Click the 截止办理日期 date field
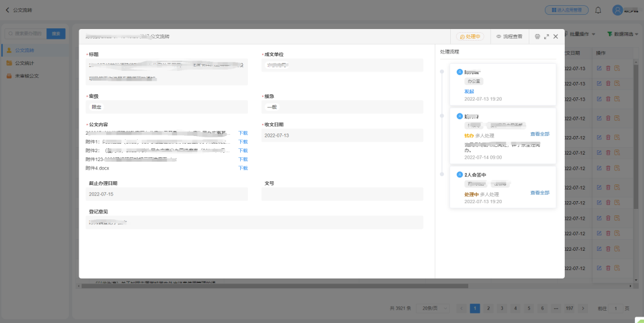The width and height of the screenshot is (644, 323). pos(166,194)
